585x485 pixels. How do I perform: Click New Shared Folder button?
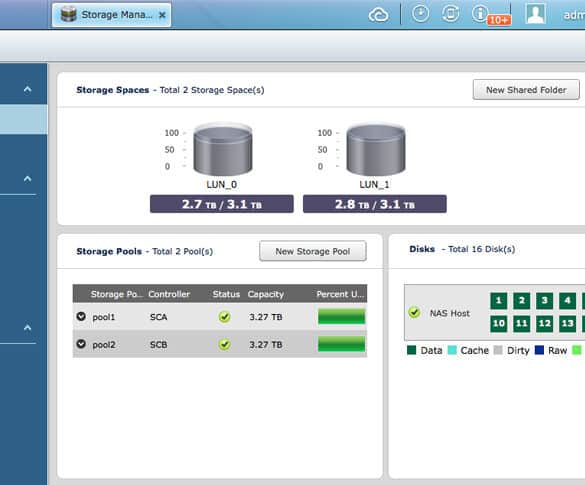526,90
